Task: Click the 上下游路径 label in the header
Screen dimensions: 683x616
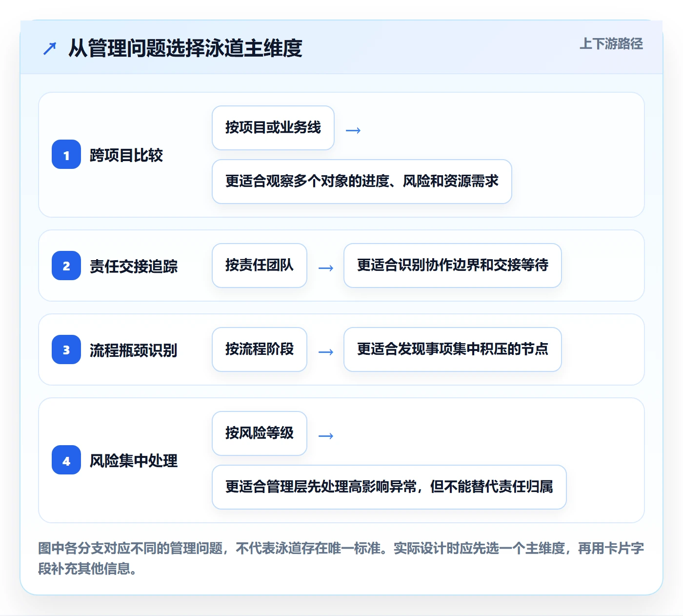Action: [611, 43]
